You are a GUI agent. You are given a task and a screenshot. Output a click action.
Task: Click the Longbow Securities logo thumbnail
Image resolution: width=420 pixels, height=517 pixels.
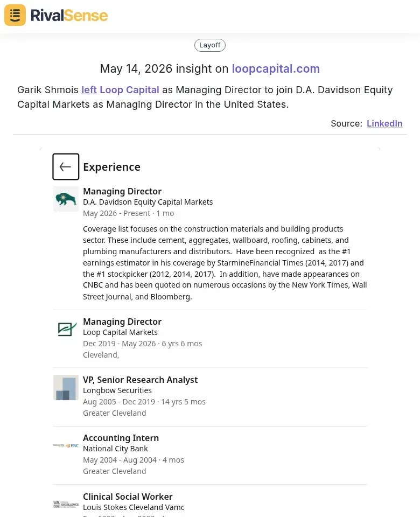coord(66,387)
